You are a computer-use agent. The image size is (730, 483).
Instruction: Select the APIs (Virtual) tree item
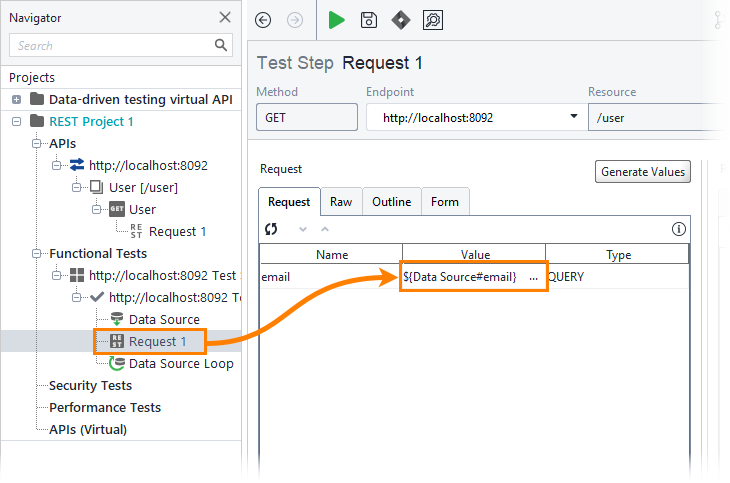point(88,429)
